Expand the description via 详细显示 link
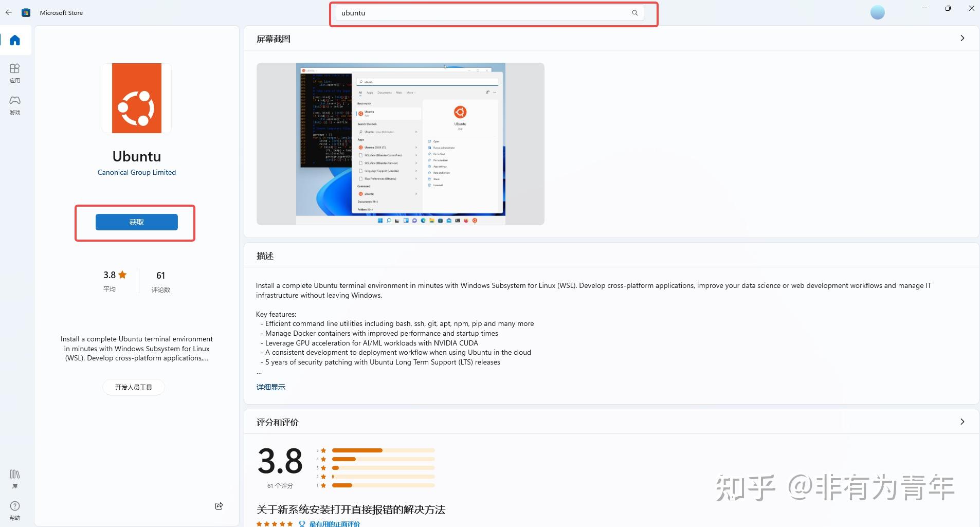 click(x=271, y=387)
